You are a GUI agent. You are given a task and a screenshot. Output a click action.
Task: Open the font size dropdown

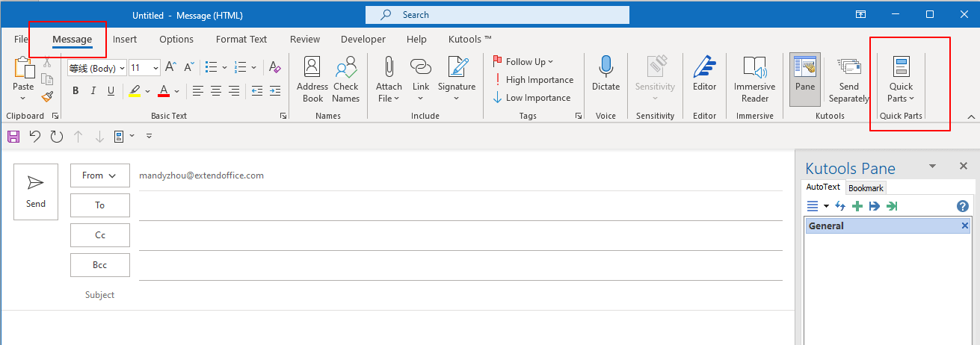click(x=155, y=68)
